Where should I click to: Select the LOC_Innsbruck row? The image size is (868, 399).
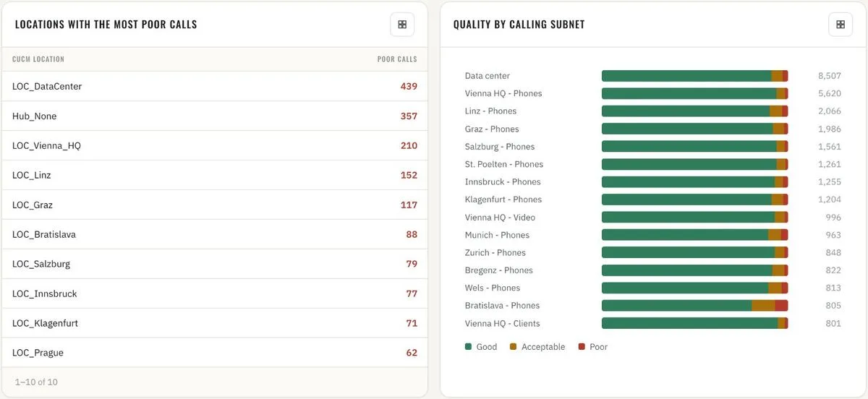tap(215, 293)
